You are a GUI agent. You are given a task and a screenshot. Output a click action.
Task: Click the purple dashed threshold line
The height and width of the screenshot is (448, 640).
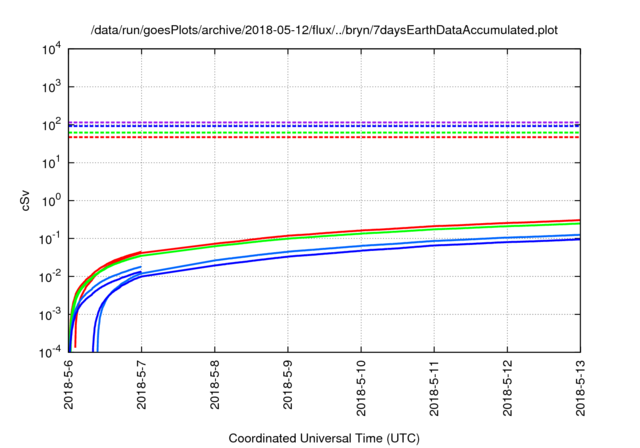(x=324, y=122)
